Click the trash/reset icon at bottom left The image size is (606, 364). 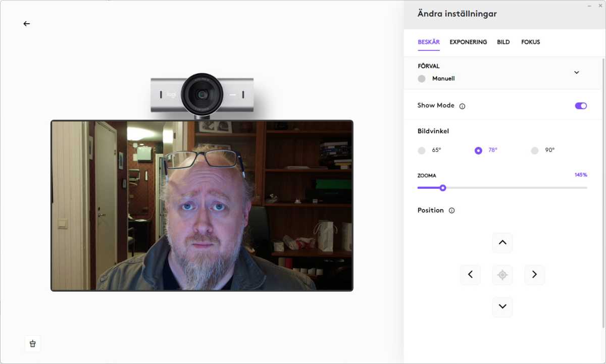coord(33,344)
